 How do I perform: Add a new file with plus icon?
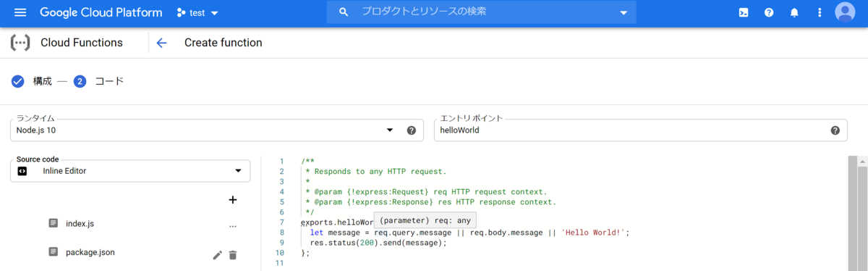[x=233, y=199]
